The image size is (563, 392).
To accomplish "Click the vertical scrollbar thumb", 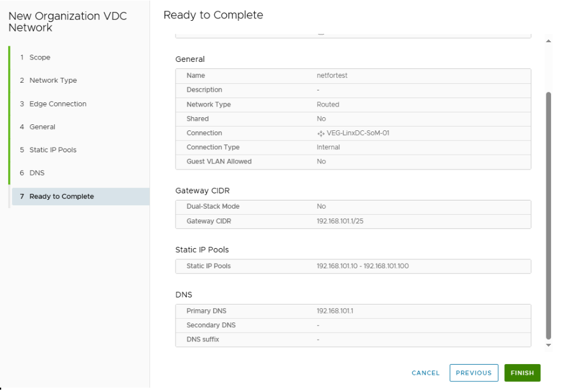I will (548, 215).
